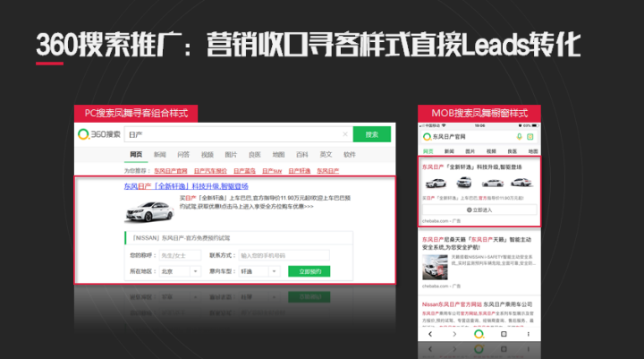Tap the 立即进入 button in mobile ad
Image resolution: width=644 pixels, height=359 pixels.
coord(479,210)
